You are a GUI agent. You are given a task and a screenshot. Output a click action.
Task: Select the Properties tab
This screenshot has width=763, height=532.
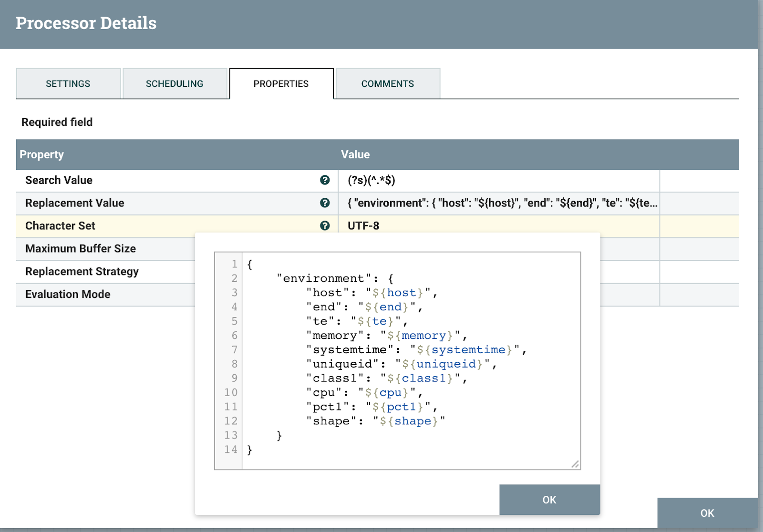(281, 84)
